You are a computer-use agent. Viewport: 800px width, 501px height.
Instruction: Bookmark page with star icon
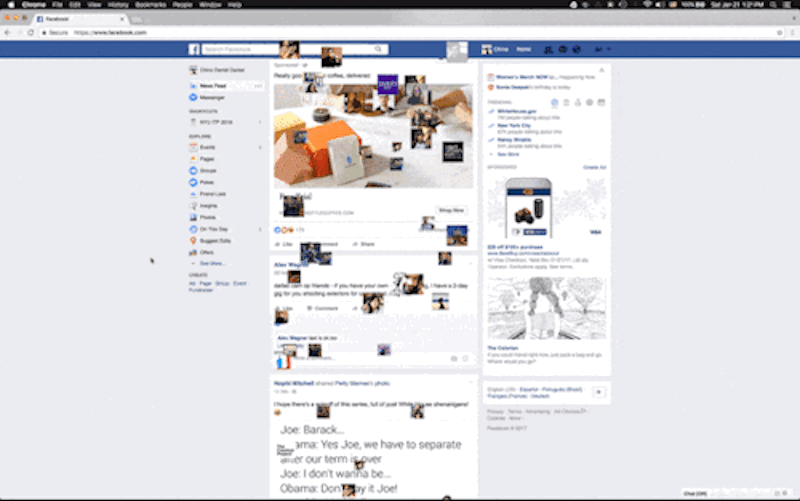pos(780,33)
